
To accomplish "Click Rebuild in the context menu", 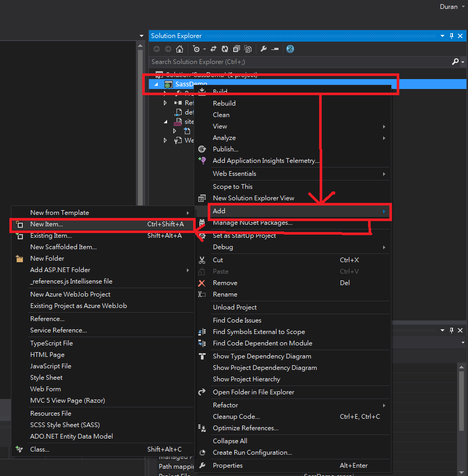I will tap(224, 103).
